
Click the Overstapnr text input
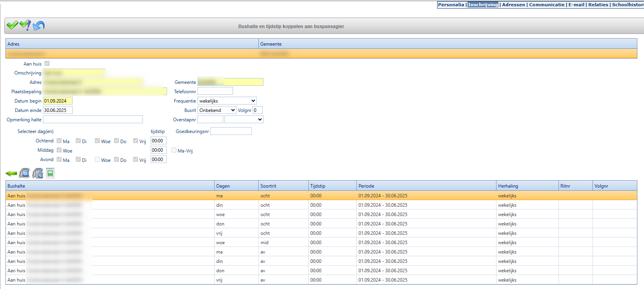210,119
